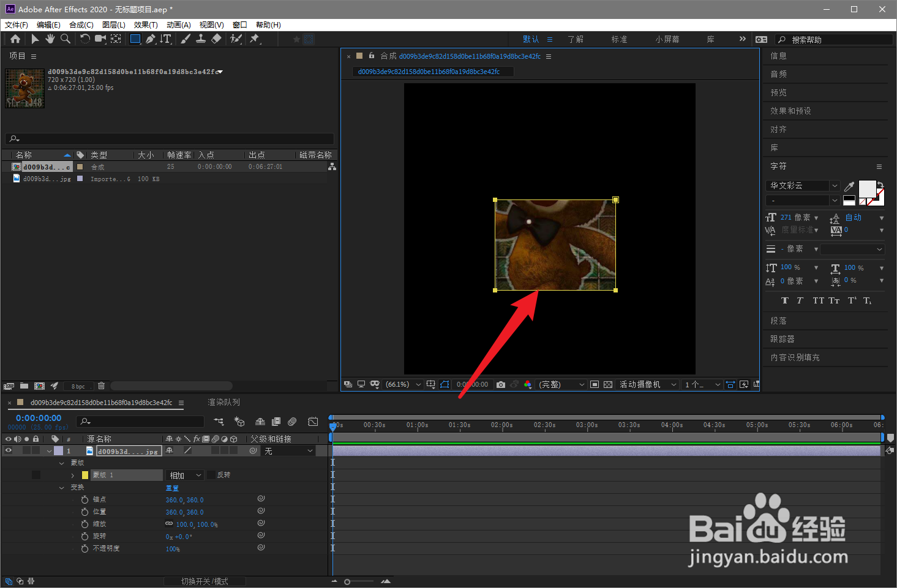Open the 图层(L) menu
This screenshot has width=897, height=588.
pyautogui.click(x=114, y=25)
